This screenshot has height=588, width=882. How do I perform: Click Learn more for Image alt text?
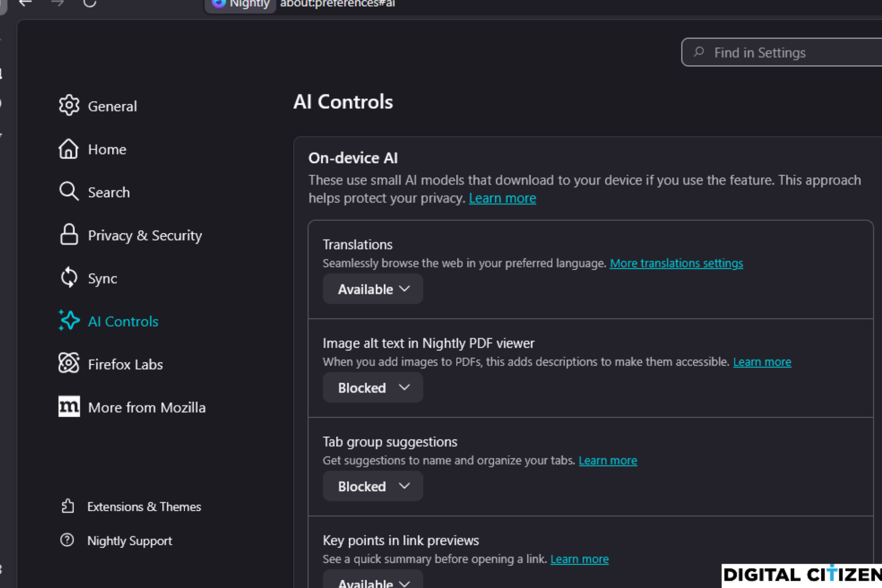(x=762, y=362)
